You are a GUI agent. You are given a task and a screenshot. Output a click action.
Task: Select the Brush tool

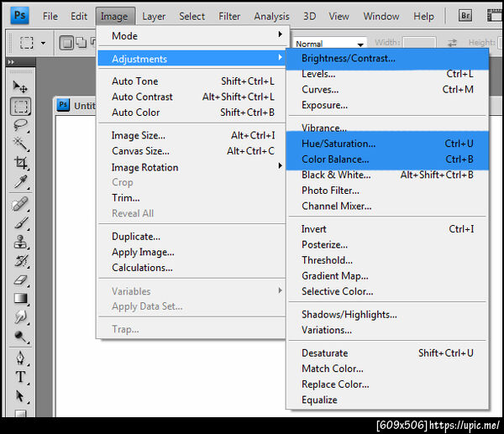(20, 223)
